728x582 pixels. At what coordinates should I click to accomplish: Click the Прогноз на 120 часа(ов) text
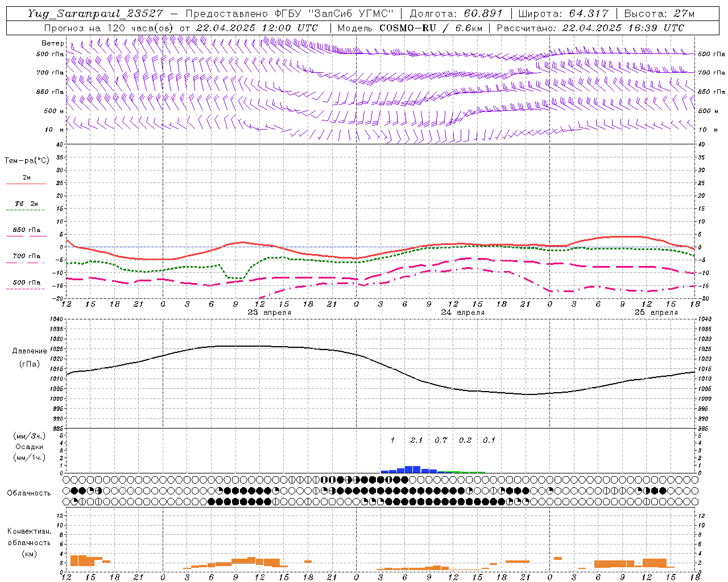click(x=110, y=28)
